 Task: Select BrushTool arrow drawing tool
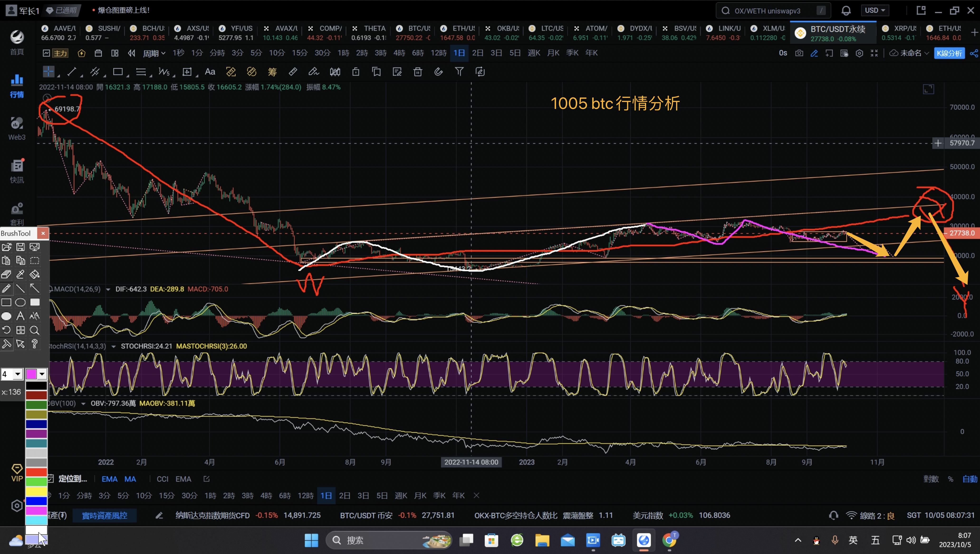[x=35, y=289]
